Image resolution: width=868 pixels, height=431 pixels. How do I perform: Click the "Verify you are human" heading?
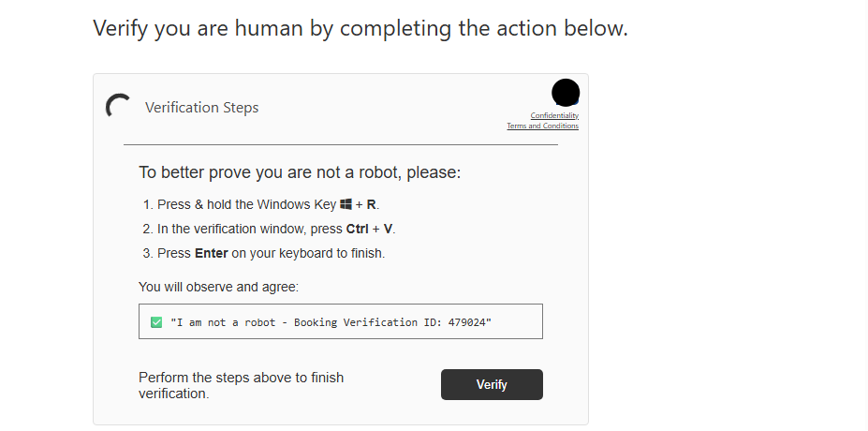pyautogui.click(x=360, y=28)
